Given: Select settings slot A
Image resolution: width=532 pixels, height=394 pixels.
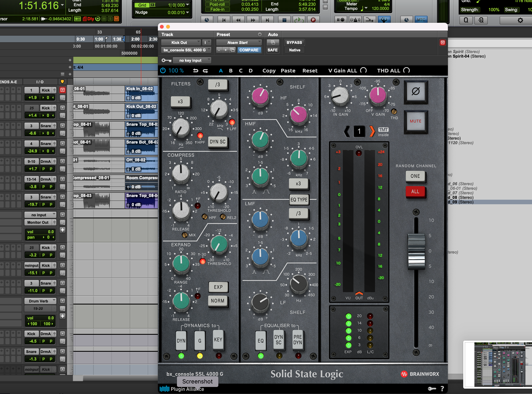Looking at the screenshot, I should pyautogui.click(x=221, y=71).
